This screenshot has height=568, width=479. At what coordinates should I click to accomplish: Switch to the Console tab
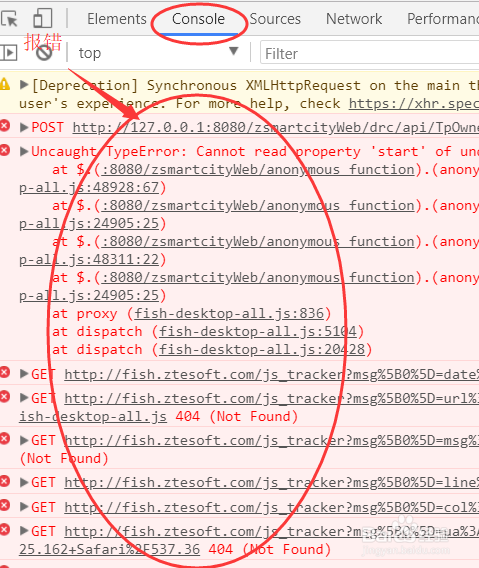click(x=198, y=19)
